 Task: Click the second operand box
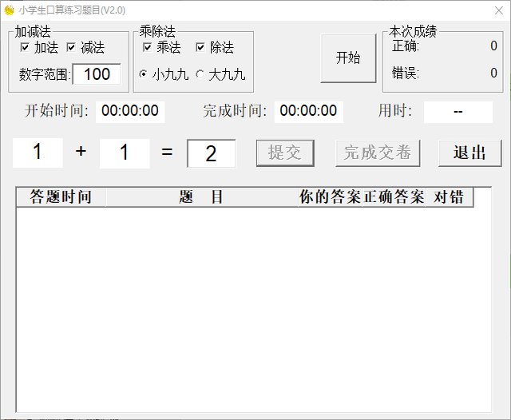[125, 153]
